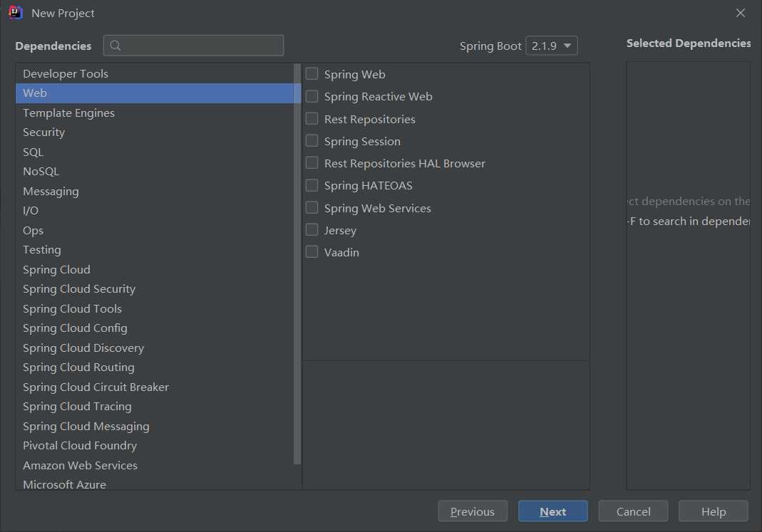Choose Spring Cloud Tracing category
This screenshot has height=532, width=762.
pyautogui.click(x=155, y=406)
